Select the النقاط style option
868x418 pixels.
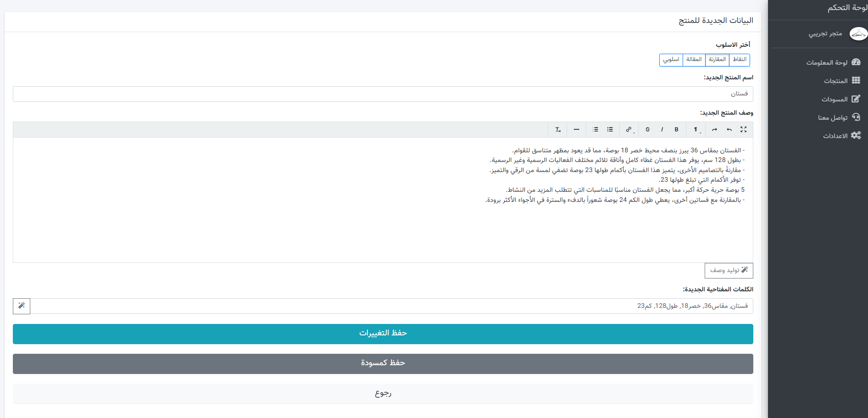[740, 60]
